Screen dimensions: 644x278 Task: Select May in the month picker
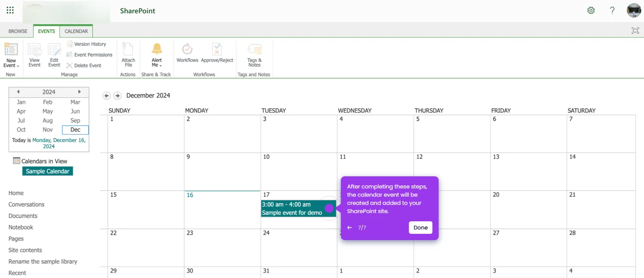click(x=48, y=111)
